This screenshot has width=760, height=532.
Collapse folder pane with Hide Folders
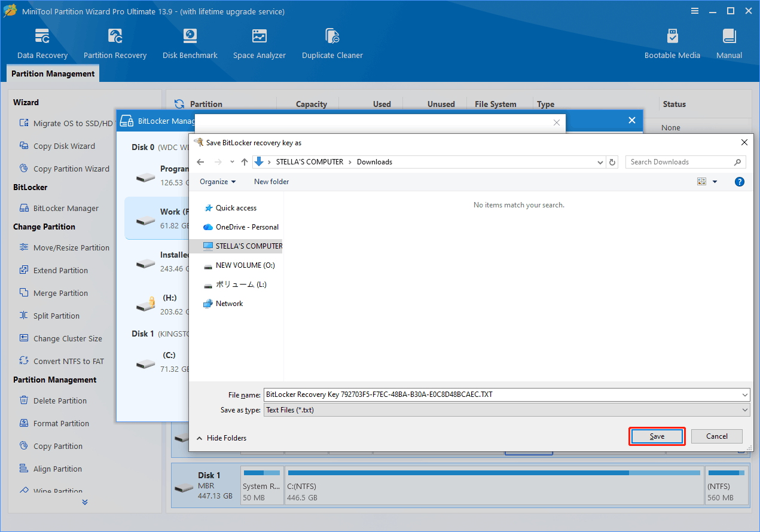[221, 438]
